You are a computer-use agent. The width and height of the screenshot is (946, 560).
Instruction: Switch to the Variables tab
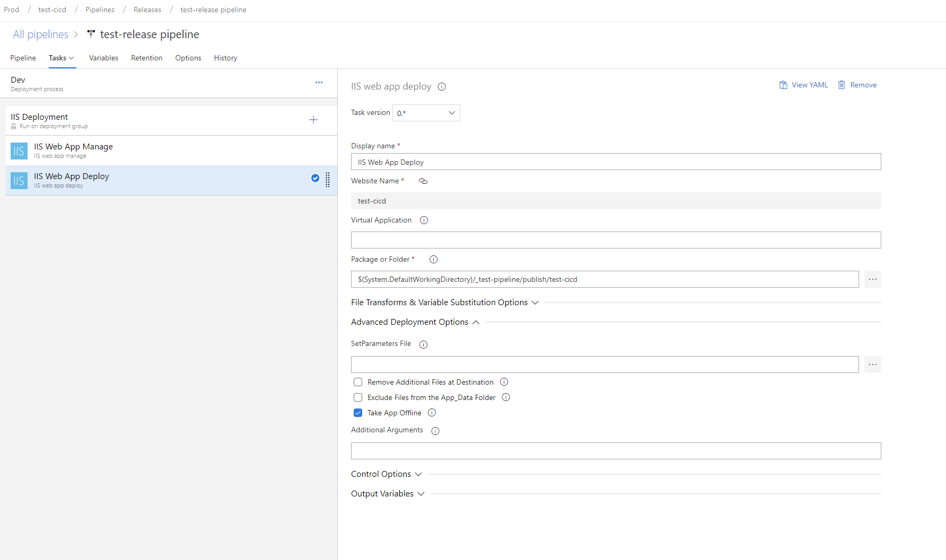(x=103, y=58)
